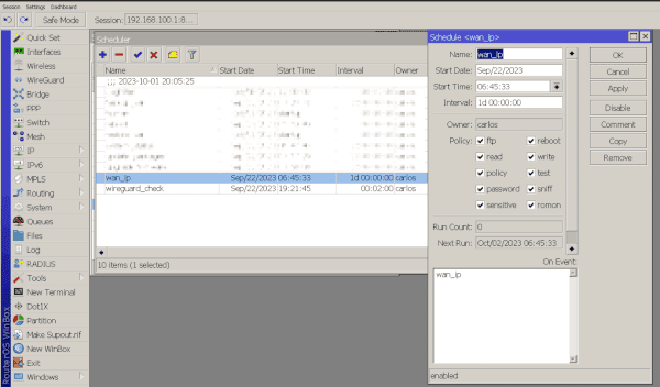660x387 pixels.
Task: Open the Dashboard menu
Action: click(x=64, y=7)
